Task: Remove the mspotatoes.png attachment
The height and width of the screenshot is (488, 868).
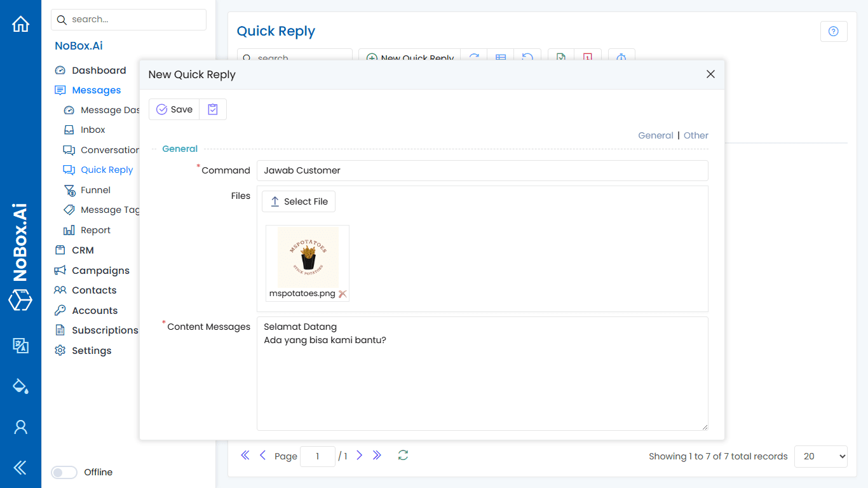Action: tap(342, 294)
